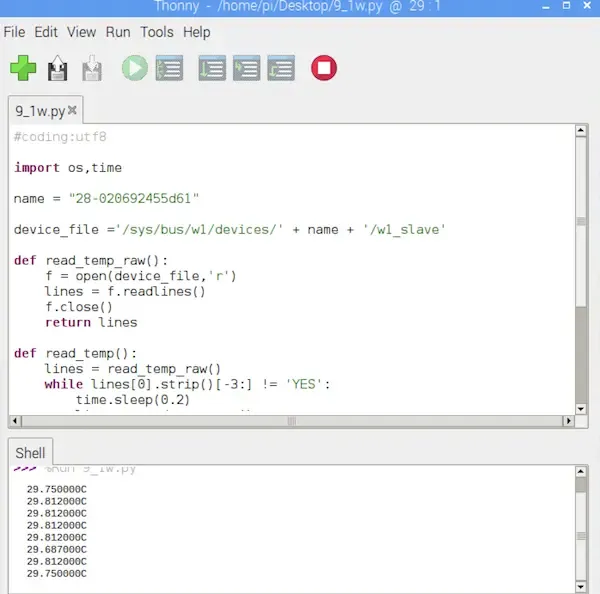This screenshot has width=600, height=594.
Task: Click the Step into debug icon
Action: pos(246,68)
